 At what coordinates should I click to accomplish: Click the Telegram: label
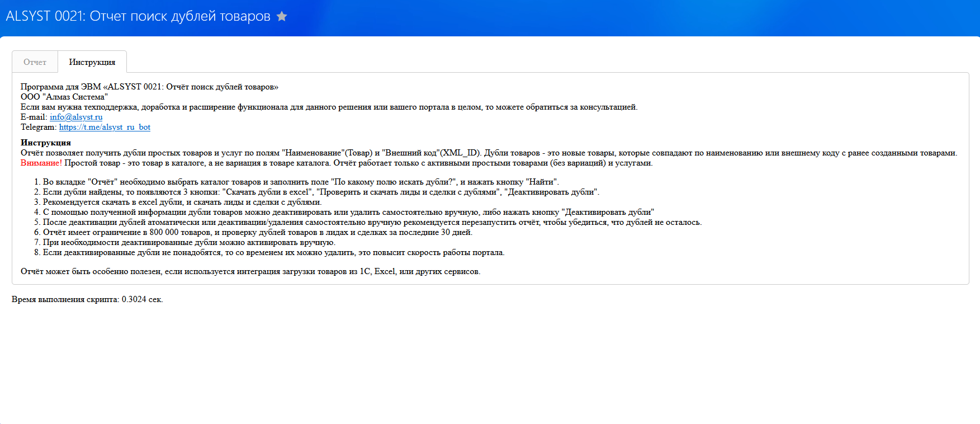tap(39, 127)
